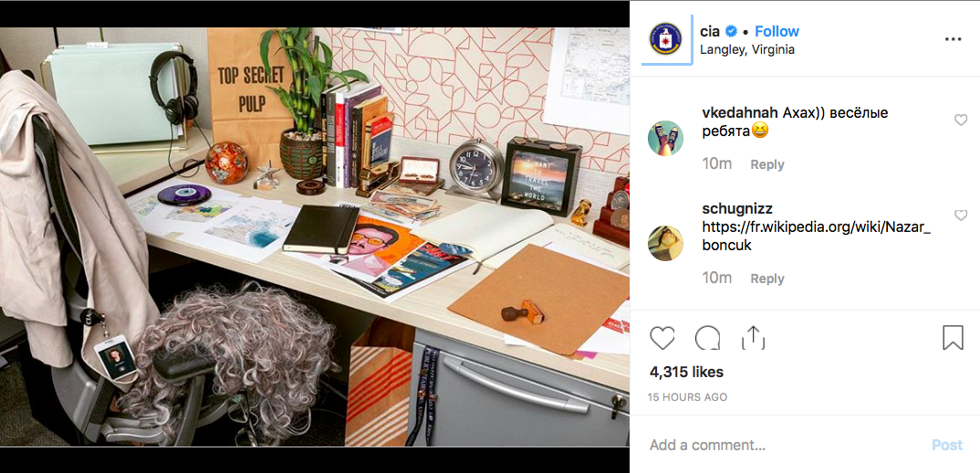Open schugnizz's avatar

point(665,244)
